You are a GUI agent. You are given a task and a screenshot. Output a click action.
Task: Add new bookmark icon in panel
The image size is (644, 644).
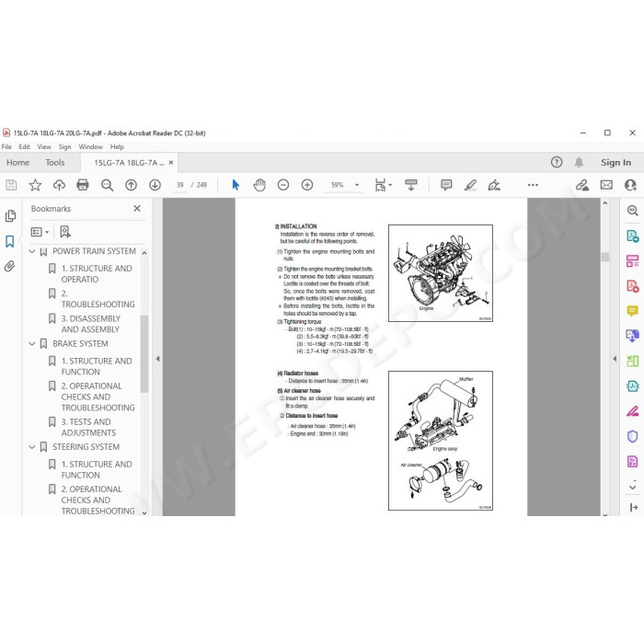click(x=65, y=232)
